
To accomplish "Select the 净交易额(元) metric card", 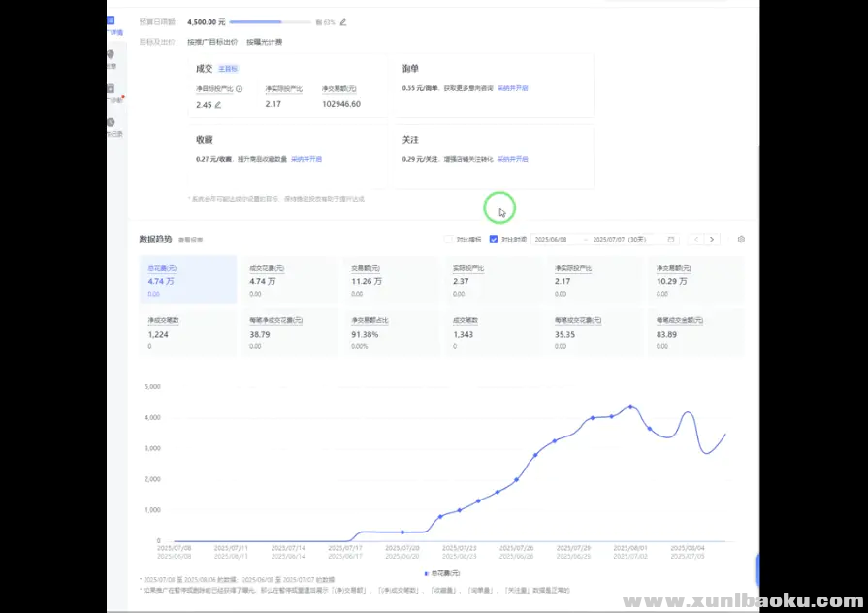I will tap(694, 279).
